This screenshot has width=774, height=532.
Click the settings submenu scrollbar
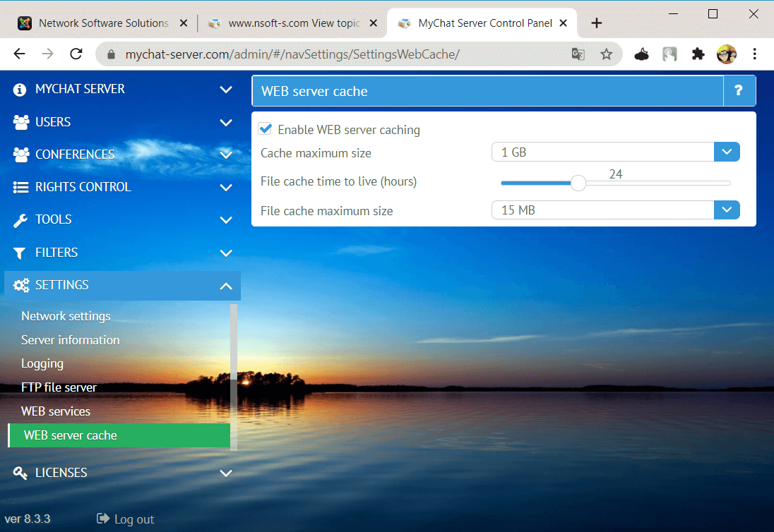234,377
